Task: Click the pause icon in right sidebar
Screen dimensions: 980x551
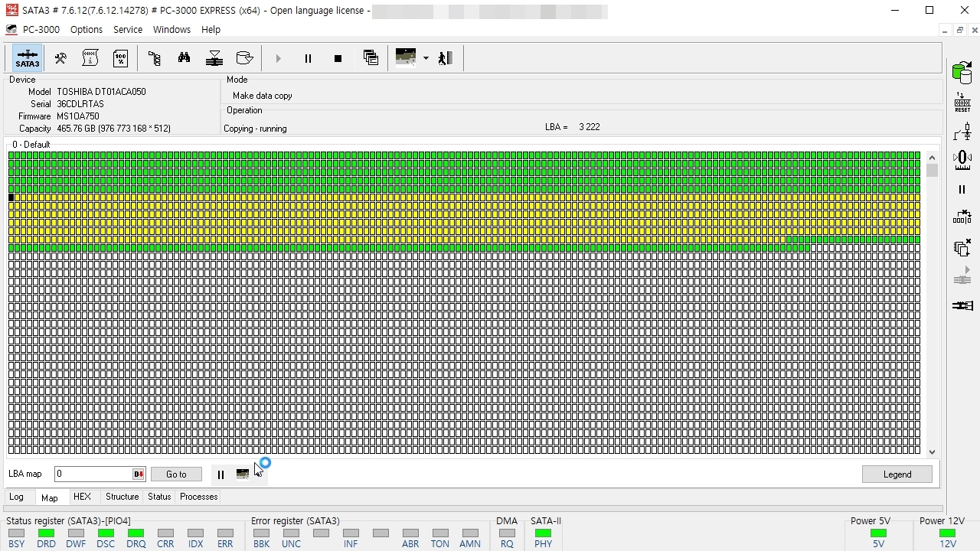Action: click(962, 189)
